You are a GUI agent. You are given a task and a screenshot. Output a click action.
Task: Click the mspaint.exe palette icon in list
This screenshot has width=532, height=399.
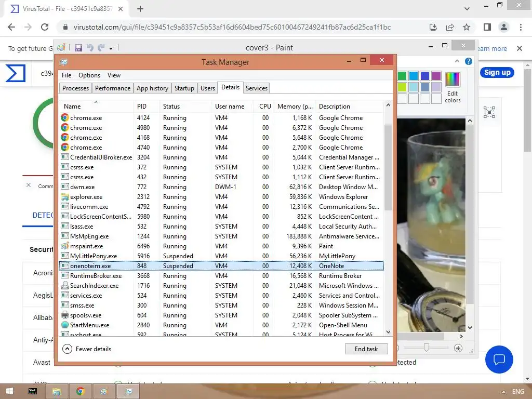click(x=64, y=246)
